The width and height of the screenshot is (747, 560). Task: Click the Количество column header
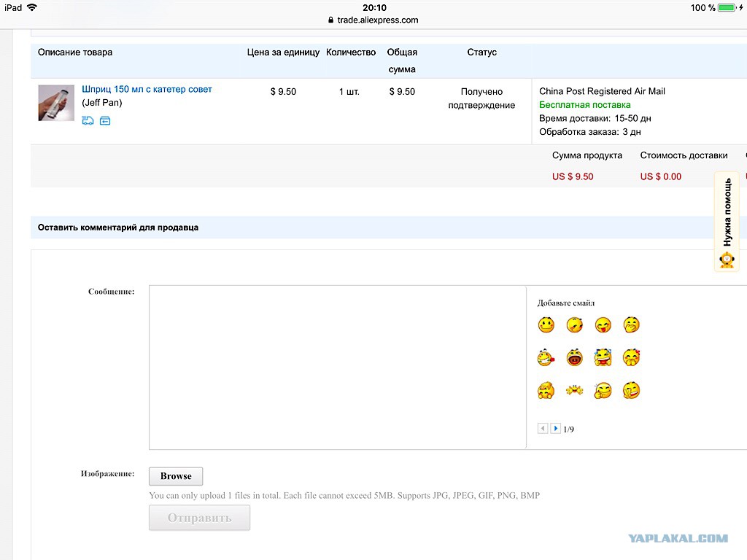pyautogui.click(x=351, y=52)
